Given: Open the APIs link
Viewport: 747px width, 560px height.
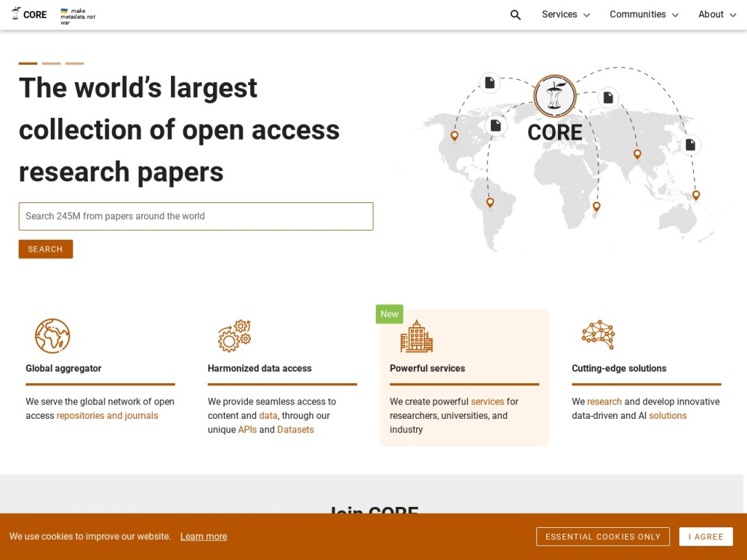Looking at the screenshot, I should [247, 429].
